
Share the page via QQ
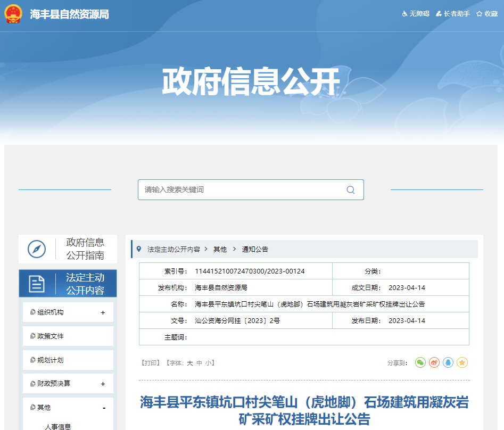coord(448,362)
